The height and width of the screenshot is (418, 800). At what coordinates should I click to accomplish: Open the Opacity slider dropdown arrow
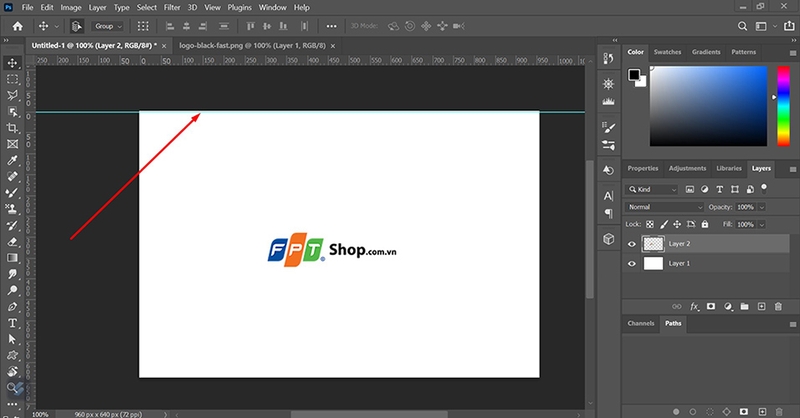(x=762, y=207)
